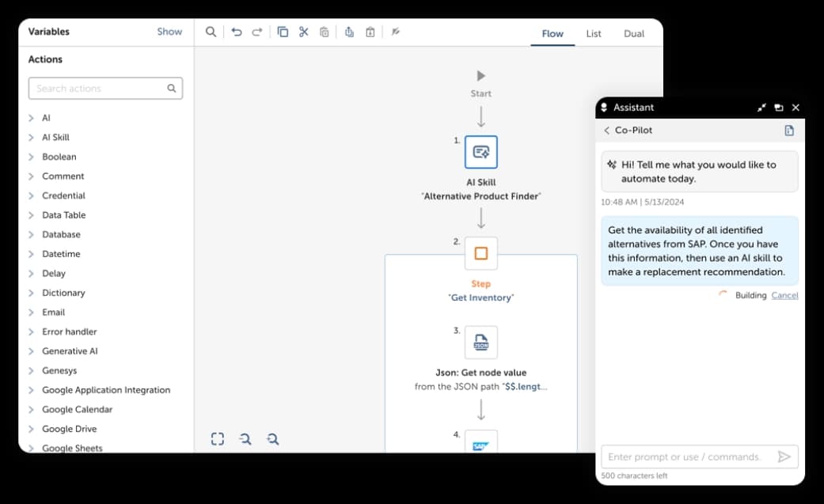Select the AI Skill Alternative Product Finder node
This screenshot has width=824, height=504.
coord(480,152)
